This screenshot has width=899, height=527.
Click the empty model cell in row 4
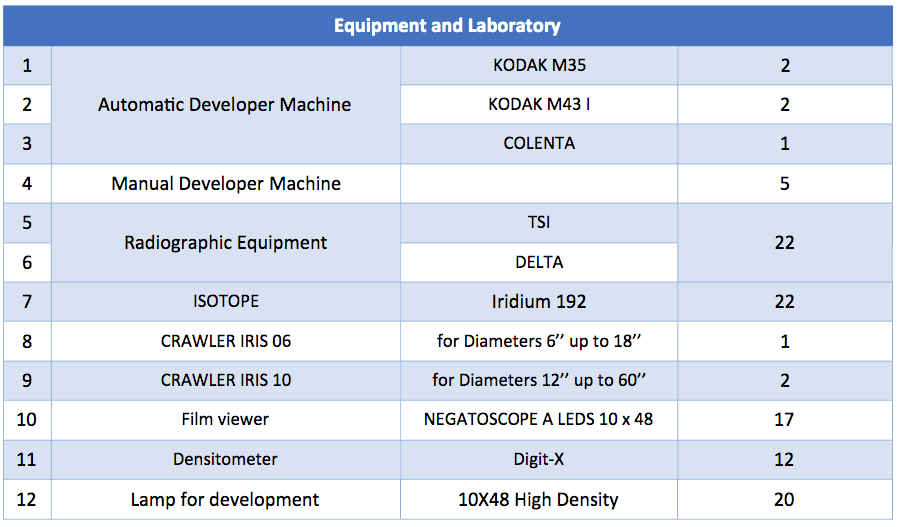point(539,183)
